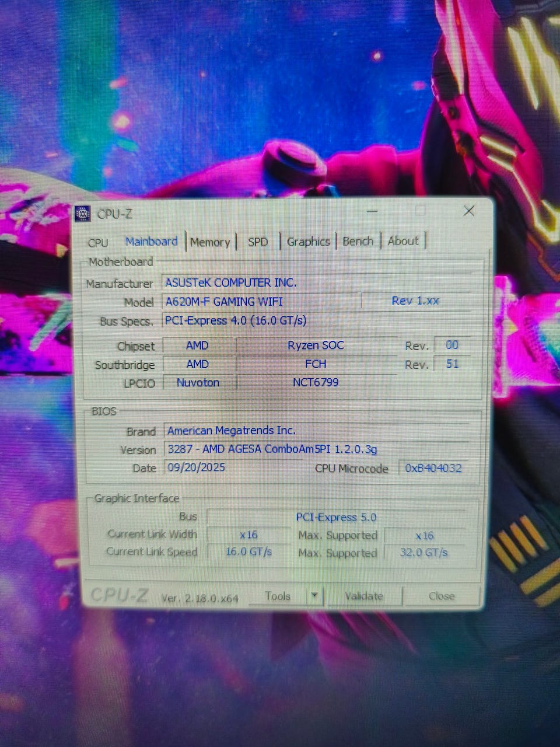This screenshot has height=747, width=560.
Task: Open the SPD tab
Action: coord(258,242)
